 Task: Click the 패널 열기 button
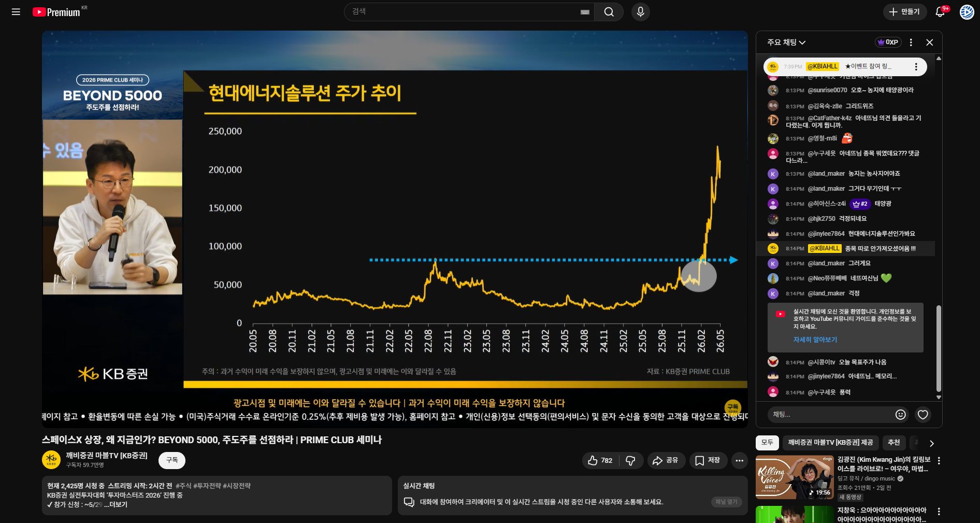[726, 502]
